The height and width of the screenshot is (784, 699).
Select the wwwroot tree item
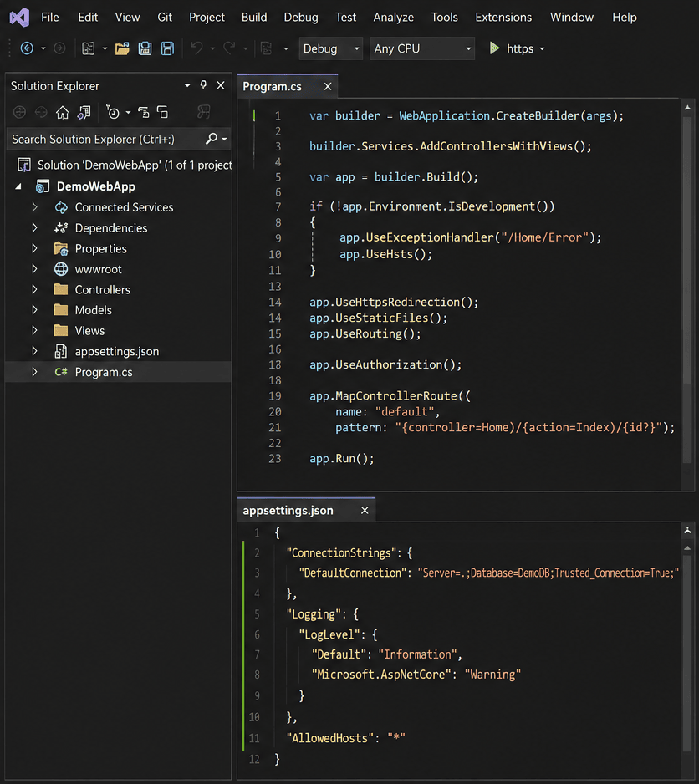[x=98, y=269]
